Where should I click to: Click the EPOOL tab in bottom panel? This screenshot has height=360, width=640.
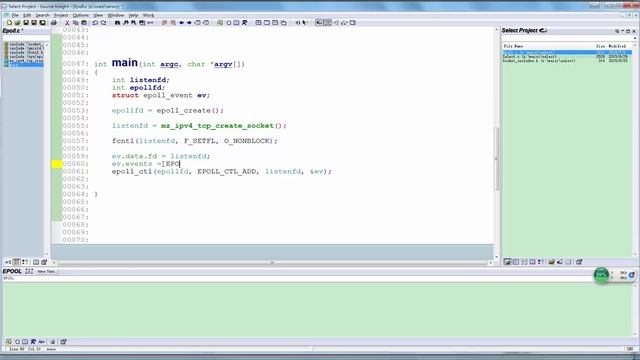coord(12,271)
